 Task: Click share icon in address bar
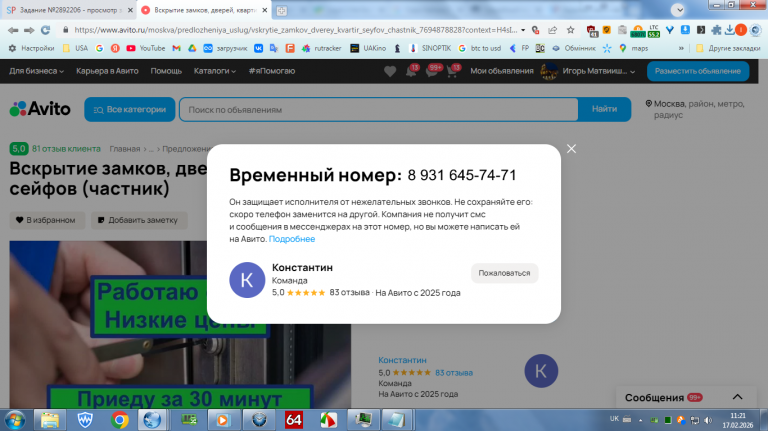552,30
